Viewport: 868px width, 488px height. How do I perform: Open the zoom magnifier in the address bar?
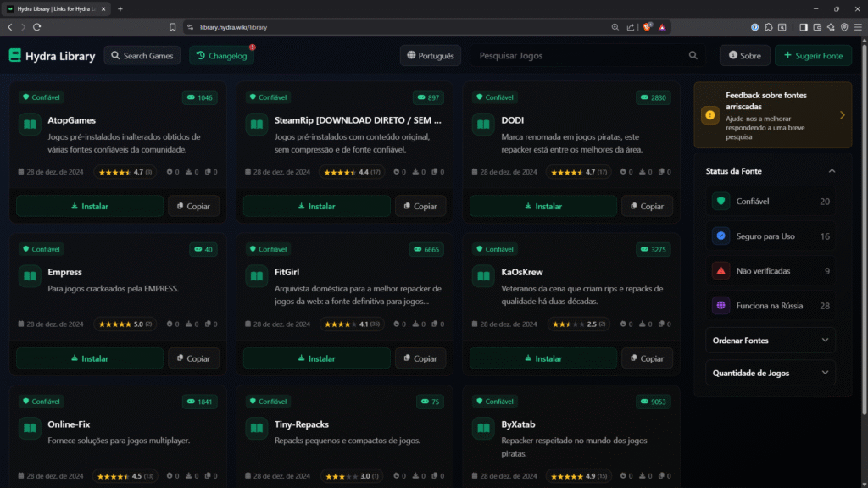(615, 27)
